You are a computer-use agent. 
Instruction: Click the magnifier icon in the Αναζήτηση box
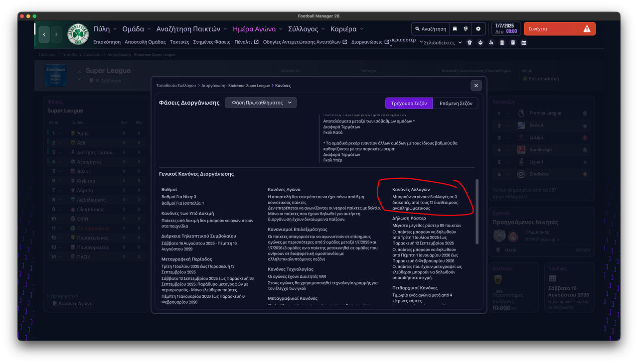pyautogui.click(x=418, y=29)
